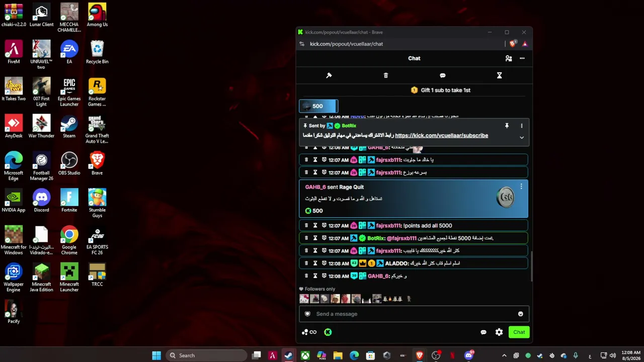The height and width of the screenshot is (362, 644).
Task: Open the channel points infinity icon
Action: [309, 332]
